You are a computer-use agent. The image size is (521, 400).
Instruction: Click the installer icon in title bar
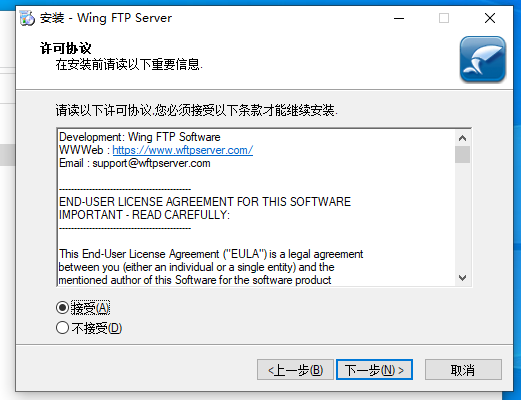(x=27, y=18)
